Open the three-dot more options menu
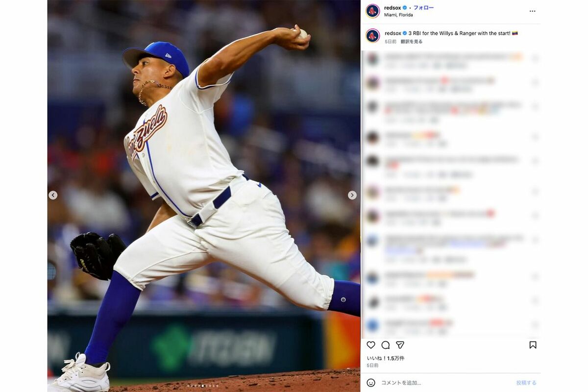Image resolution: width=588 pixels, height=392 pixels. 532,11
